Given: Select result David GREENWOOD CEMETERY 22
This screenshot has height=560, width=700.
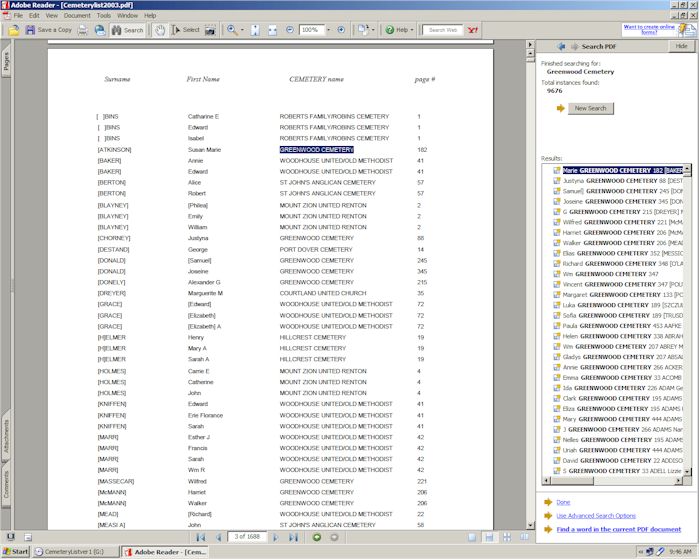Looking at the screenshot, I should (x=617, y=460).
